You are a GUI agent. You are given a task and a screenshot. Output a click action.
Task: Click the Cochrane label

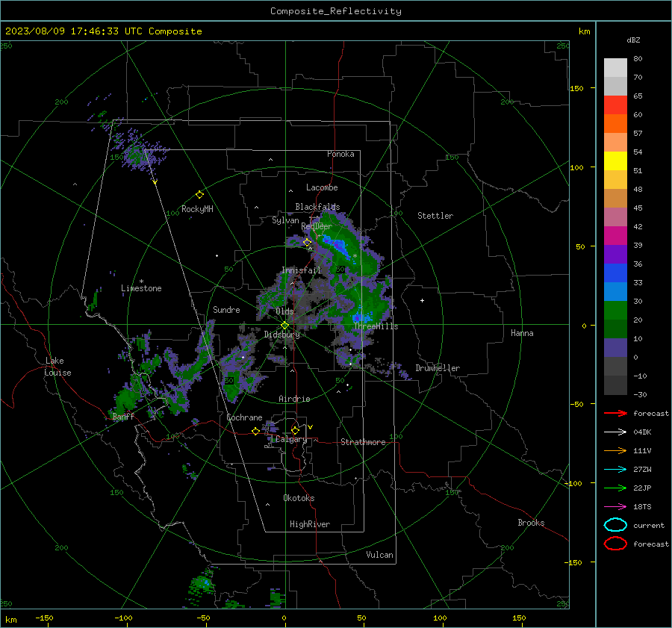click(x=244, y=417)
